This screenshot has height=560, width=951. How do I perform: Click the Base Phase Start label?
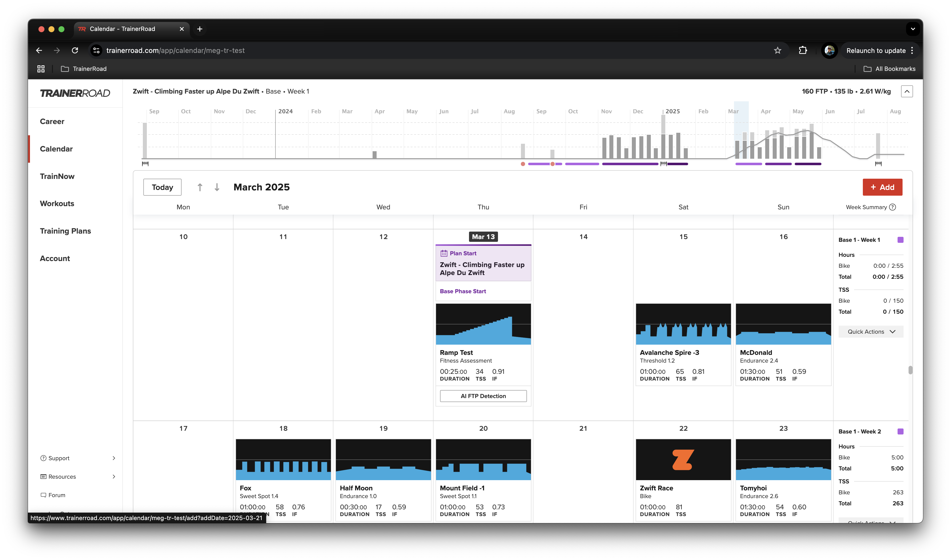click(463, 291)
